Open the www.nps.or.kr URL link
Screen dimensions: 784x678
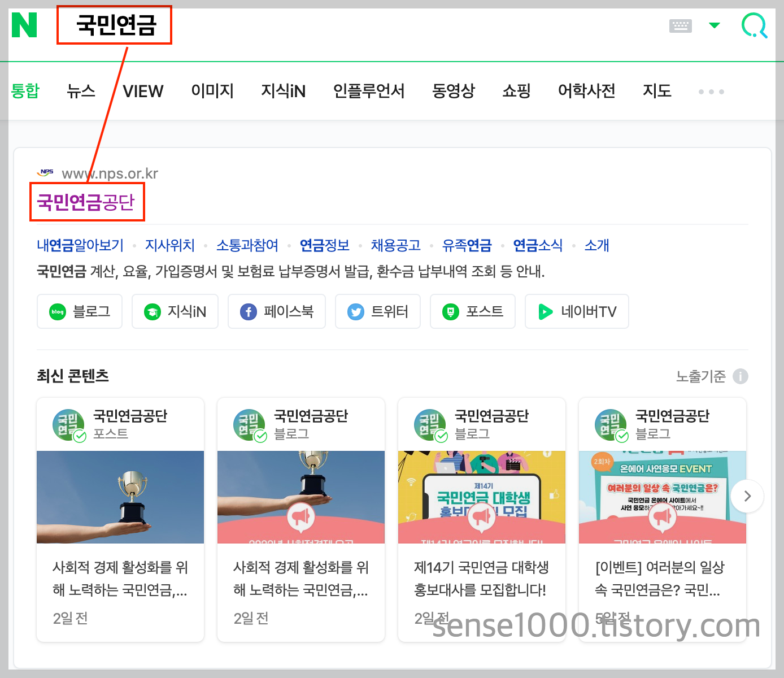pyautogui.click(x=110, y=173)
